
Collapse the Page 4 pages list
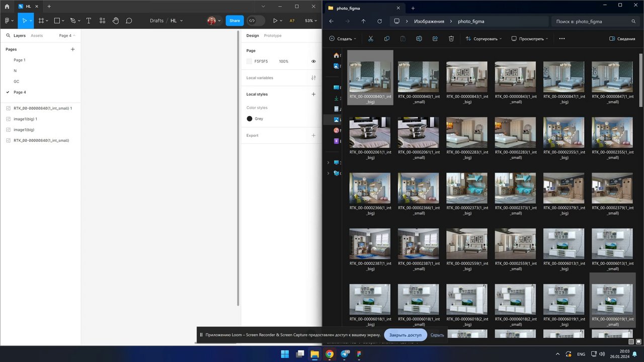coord(67,36)
